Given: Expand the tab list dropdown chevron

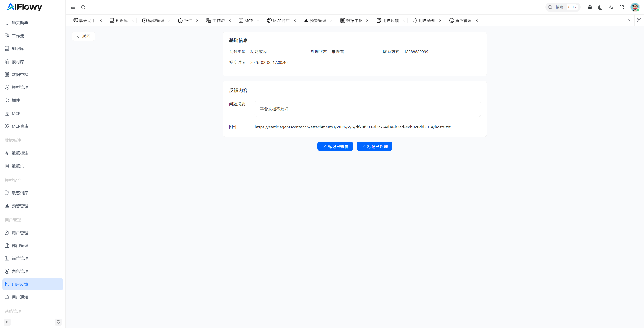Looking at the screenshot, I should tap(630, 20).
